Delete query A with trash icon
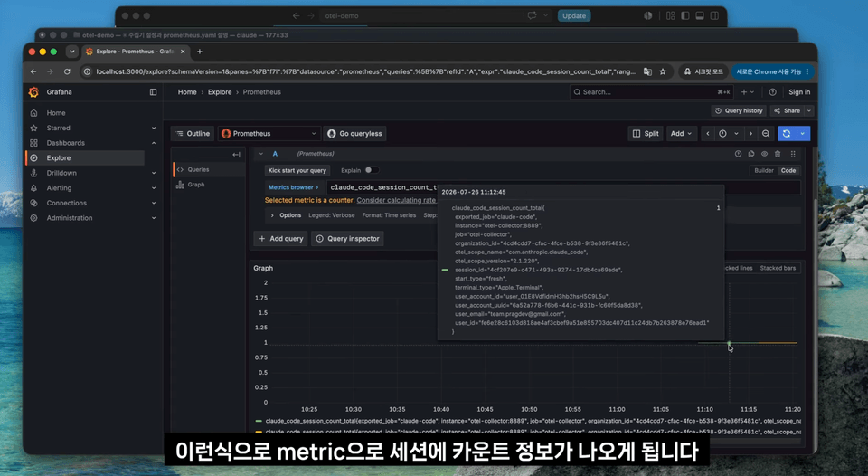 pyautogui.click(x=778, y=154)
